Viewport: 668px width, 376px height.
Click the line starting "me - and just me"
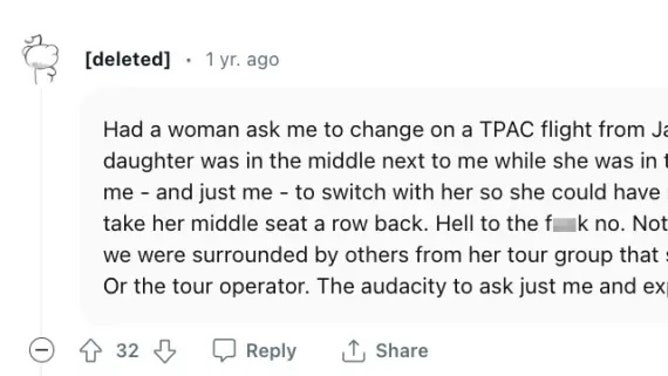click(385, 192)
